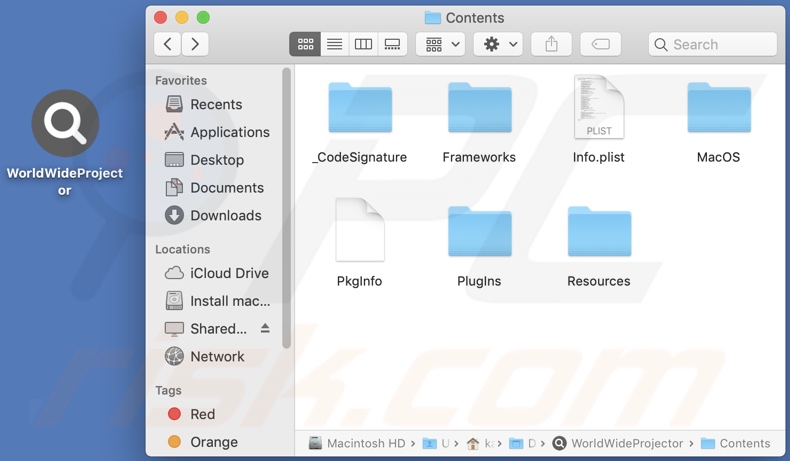The image size is (790, 461).
Task: Filter by the Orange tag
Action: coord(203,442)
